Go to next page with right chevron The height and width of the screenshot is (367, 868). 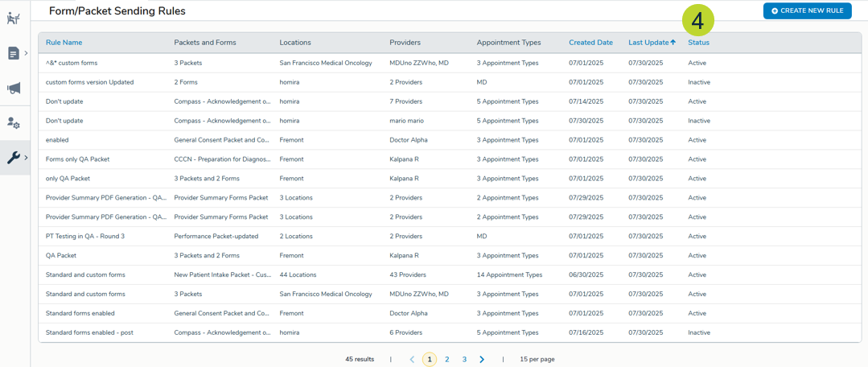coord(482,359)
